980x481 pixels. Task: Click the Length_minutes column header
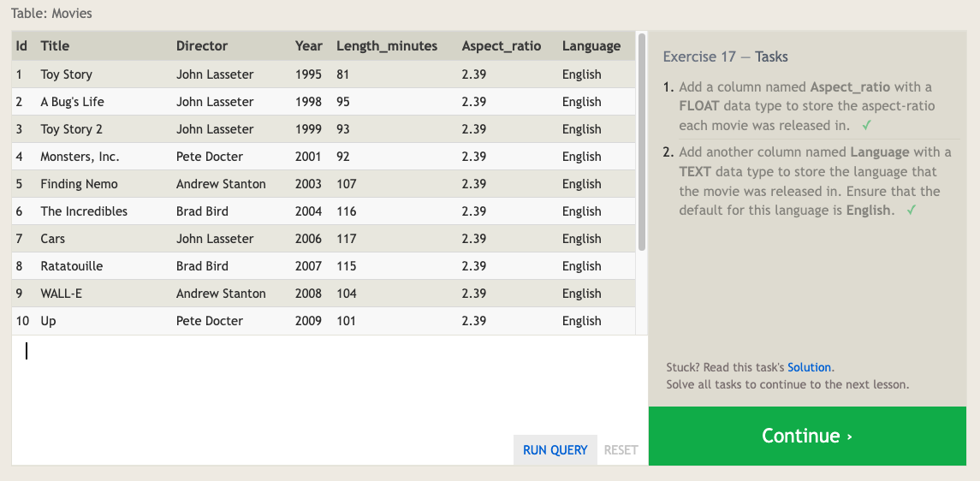[387, 46]
